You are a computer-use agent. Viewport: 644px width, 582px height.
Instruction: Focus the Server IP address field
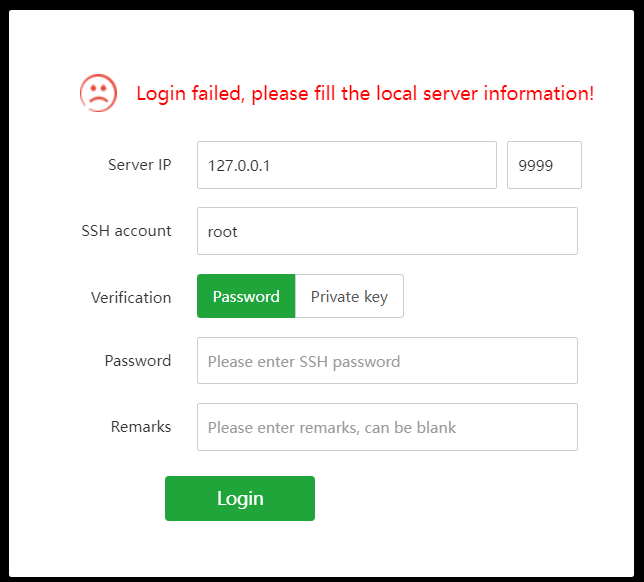(346, 165)
